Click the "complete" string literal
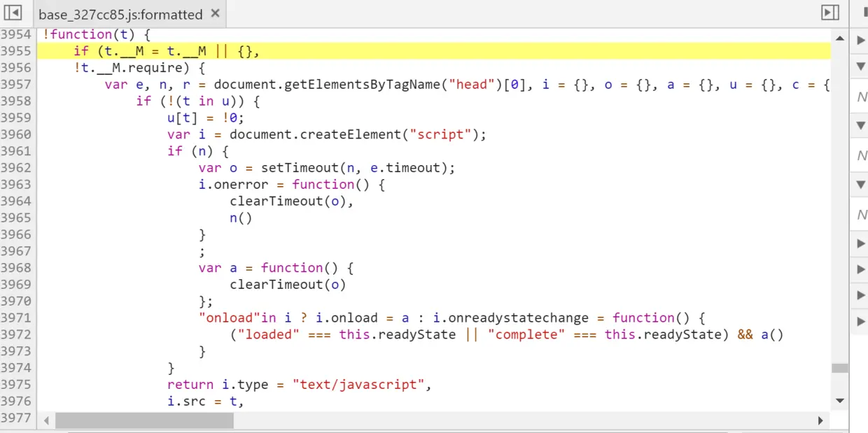 click(x=527, y=334)
